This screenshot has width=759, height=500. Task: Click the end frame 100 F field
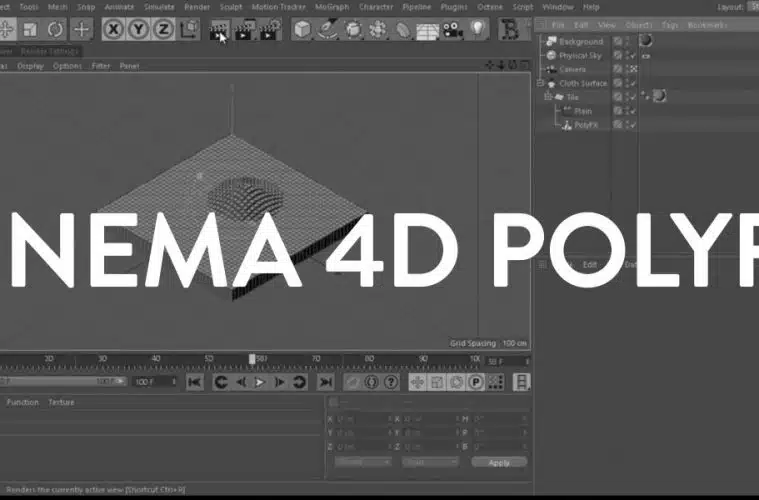(145, 382)
